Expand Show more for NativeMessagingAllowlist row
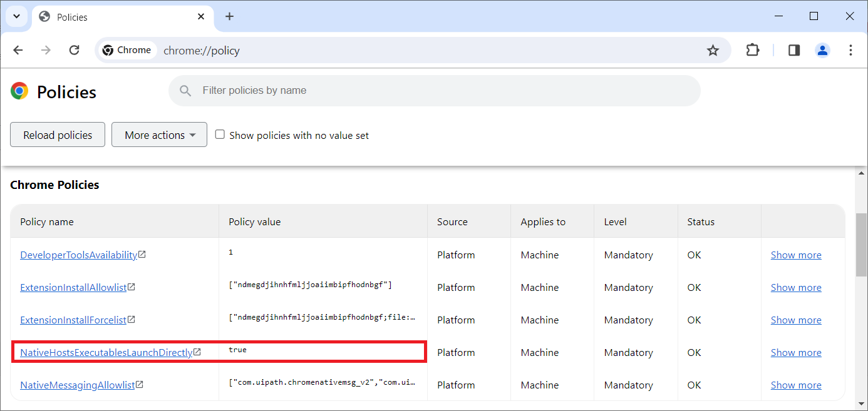The image size is (868, 411). pyautogui.click(x=795, y=385)
